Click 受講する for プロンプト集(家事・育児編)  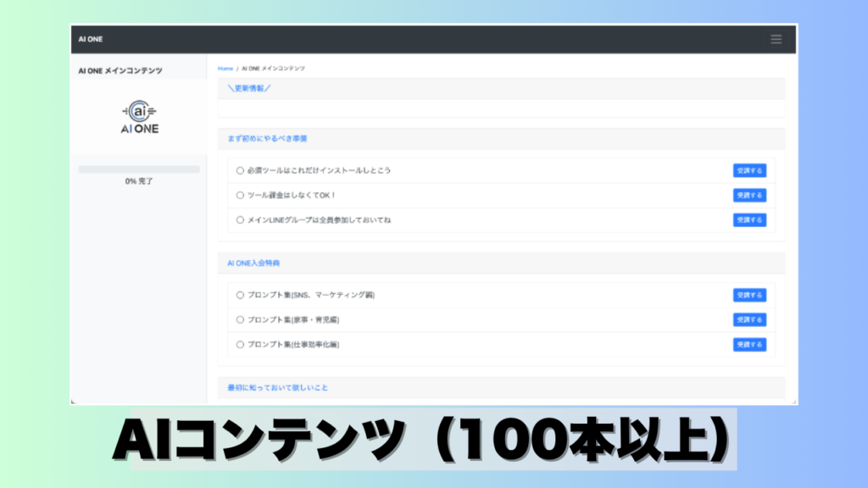coord(749,319)
